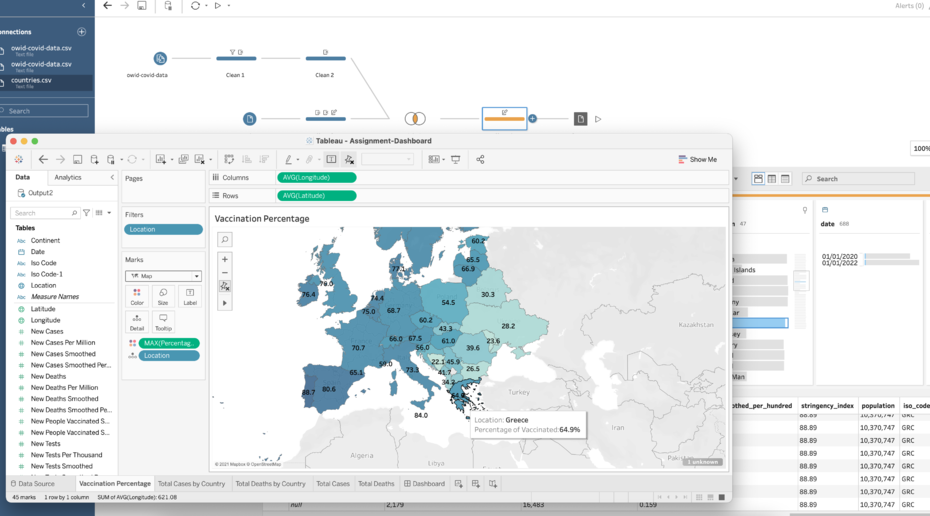930x516 pixels.
Task: Click the Data pane search field
Action: (x=44, y=213)
